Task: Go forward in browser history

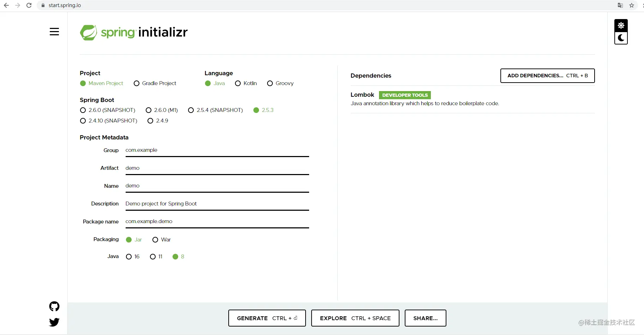Action: pos(18,5)
